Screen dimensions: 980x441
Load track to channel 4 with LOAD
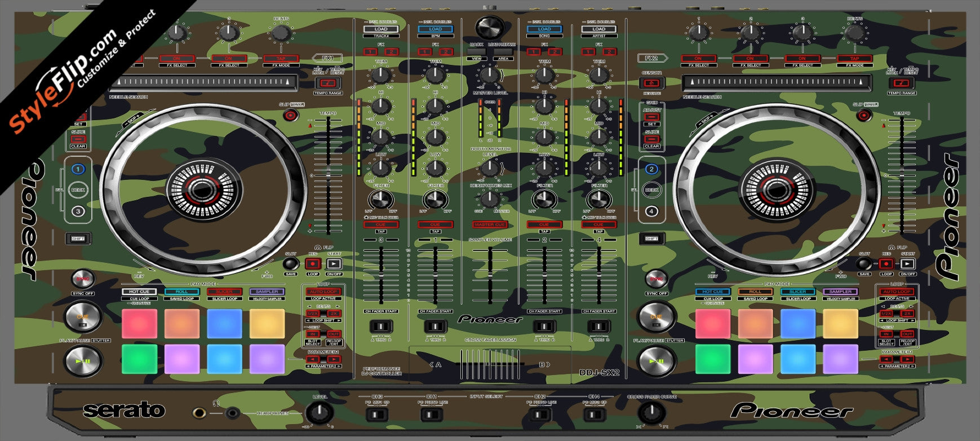coord(599,29)
